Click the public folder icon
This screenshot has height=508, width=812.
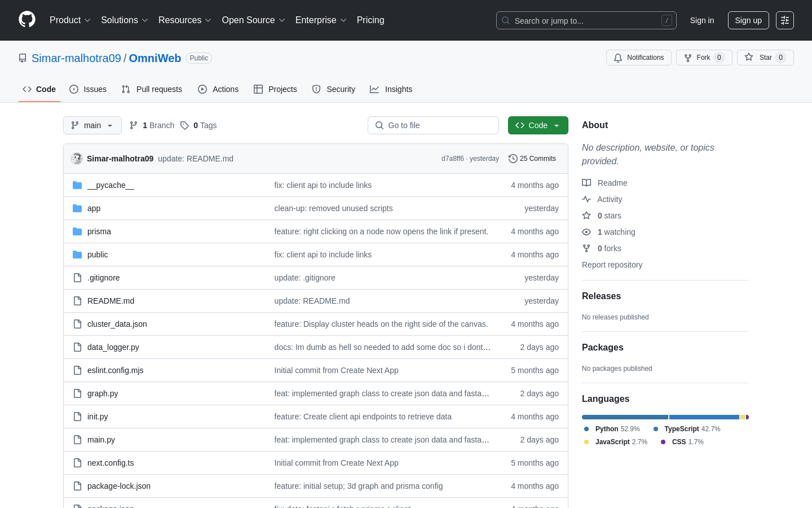(x=77, y=255)
